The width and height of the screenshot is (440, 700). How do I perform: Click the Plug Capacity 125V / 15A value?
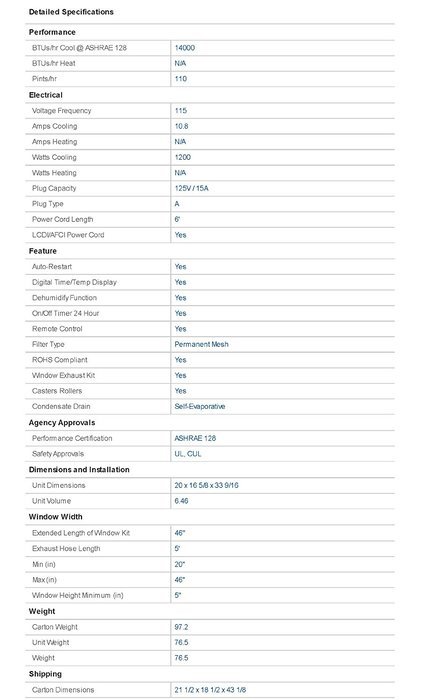191,188
